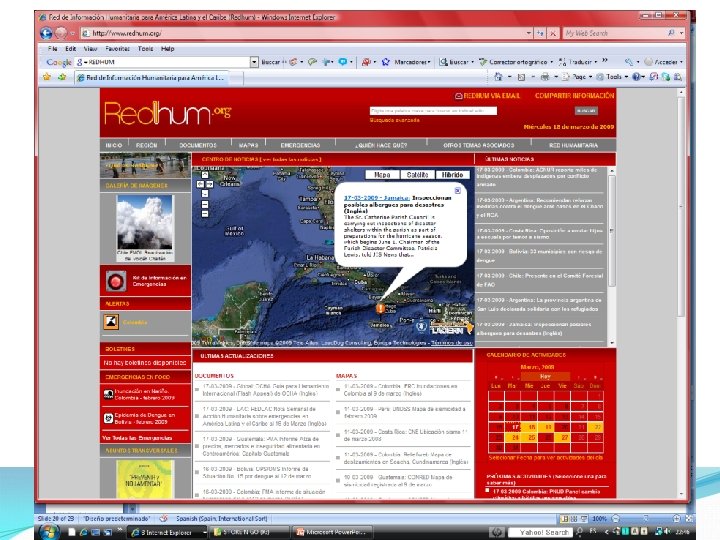The height and width of the screenshot is (540, 720).
Task: Select PowerPoint Slide Sorter view button
Action: click(x=574, y=518)
